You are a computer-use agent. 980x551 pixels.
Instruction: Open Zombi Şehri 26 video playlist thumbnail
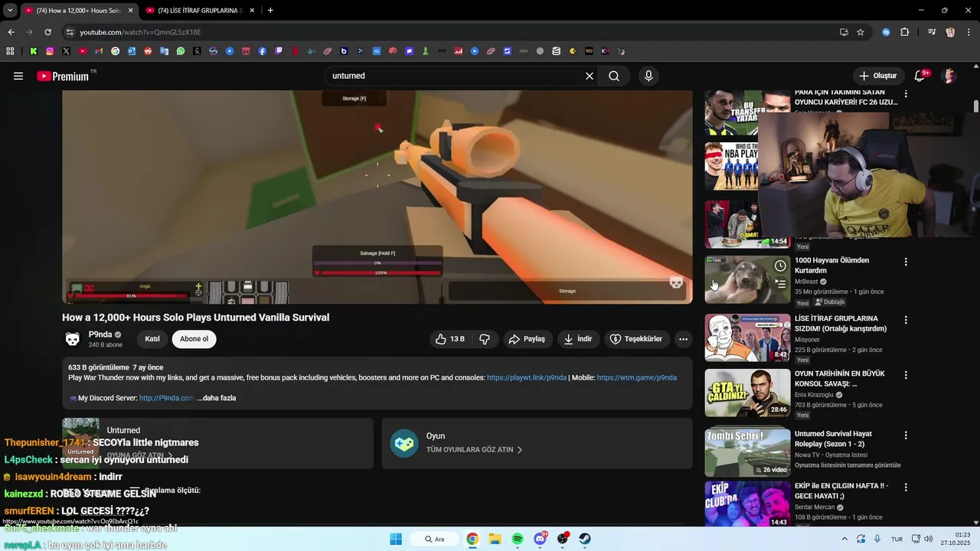[x=747, y=452]
